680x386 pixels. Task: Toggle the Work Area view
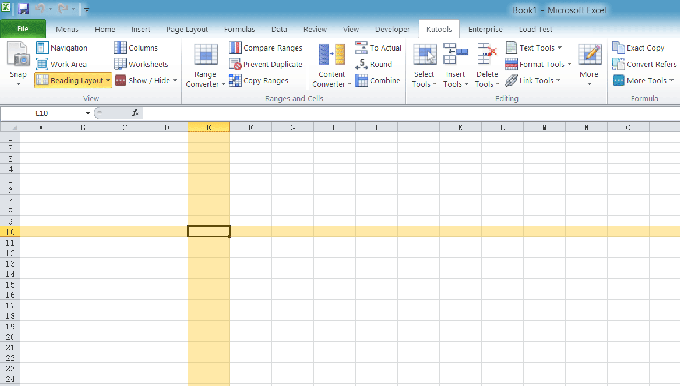coord(61,64)
